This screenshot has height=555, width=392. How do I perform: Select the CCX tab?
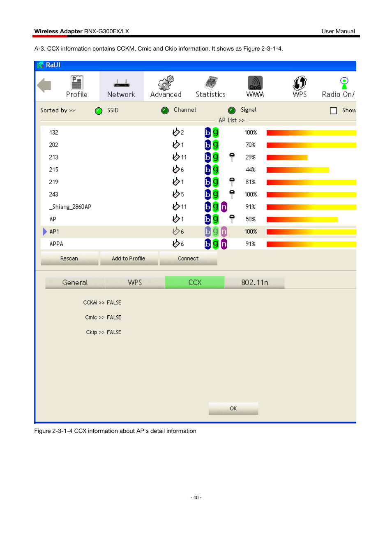195,282
